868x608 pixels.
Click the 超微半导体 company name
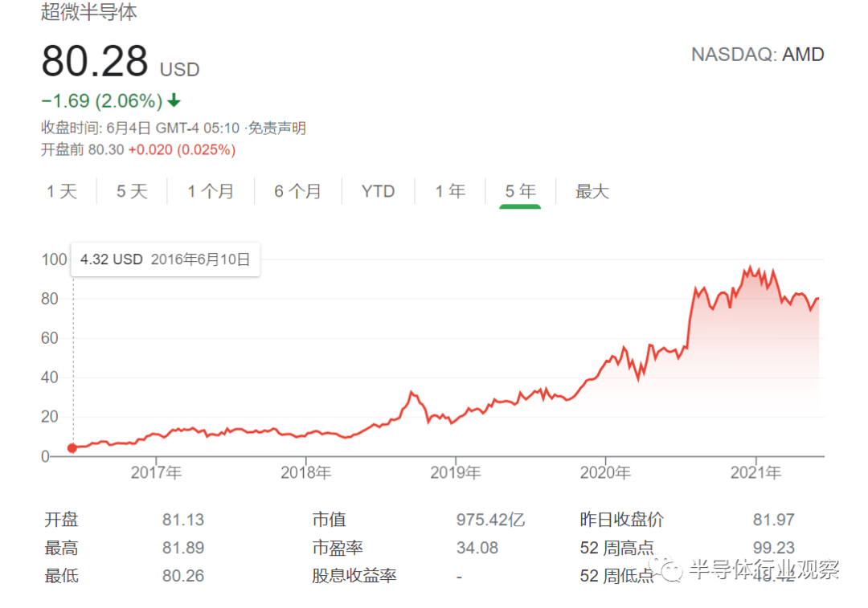[89, 11]
